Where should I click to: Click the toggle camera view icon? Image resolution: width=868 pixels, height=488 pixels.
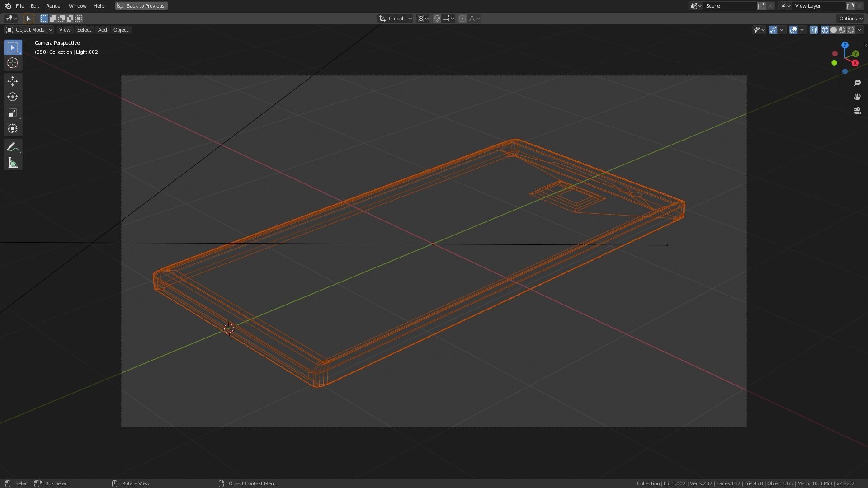[x=857, y=111]
